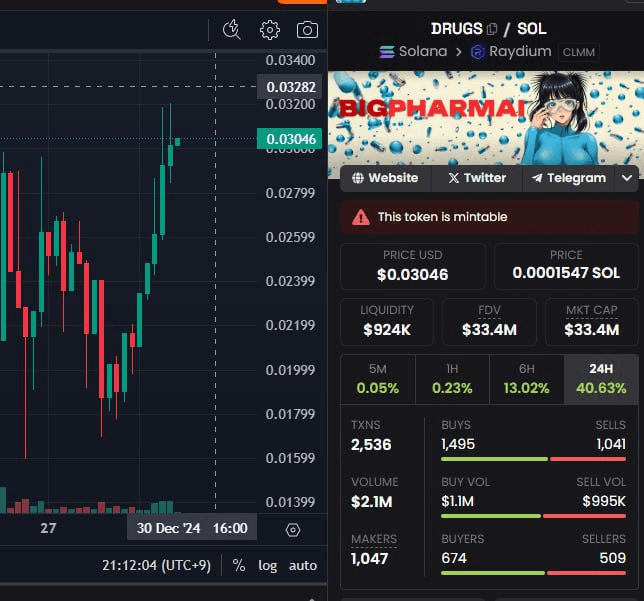Screen dimensions: 644x601
Task: Click the buys versus sells ratio bar
Action: pos(534,459)
